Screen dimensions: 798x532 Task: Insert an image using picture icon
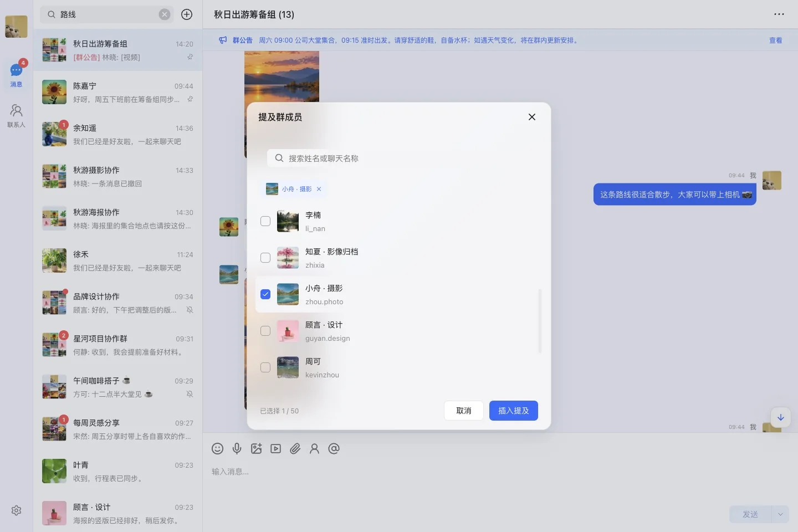point(256,449)
